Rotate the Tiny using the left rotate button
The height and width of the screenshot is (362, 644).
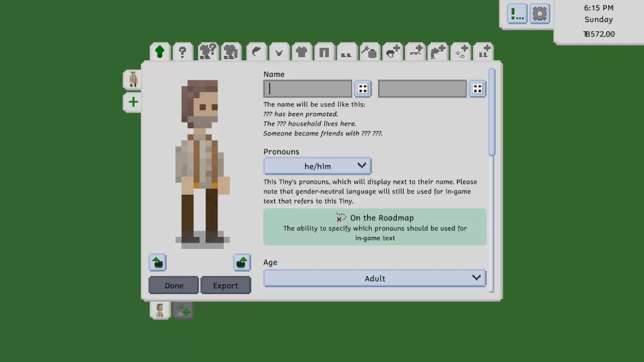pyautogui.click(x=157, y=263)
